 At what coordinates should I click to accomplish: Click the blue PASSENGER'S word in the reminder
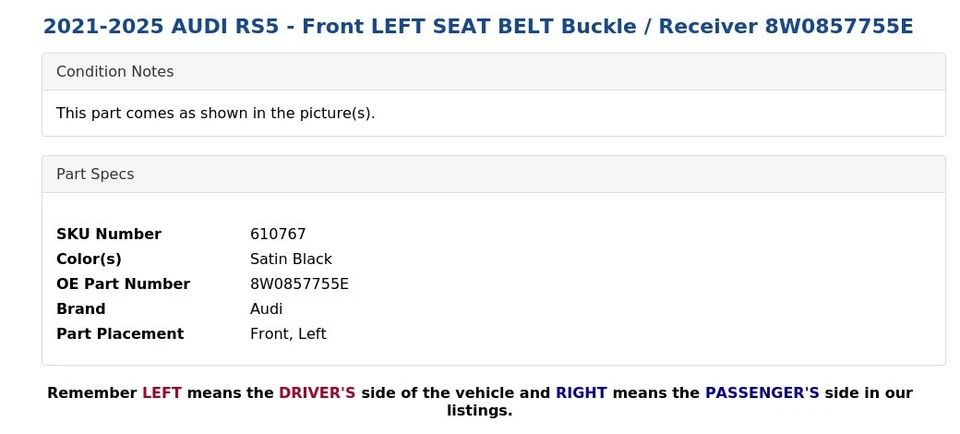click(x=762, y=393)
